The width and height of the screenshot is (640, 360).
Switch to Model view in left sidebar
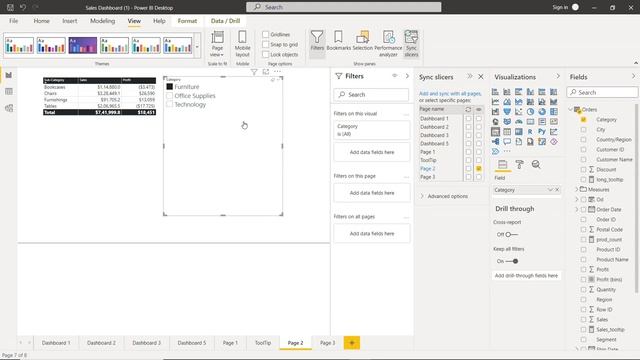pos(9,108)
